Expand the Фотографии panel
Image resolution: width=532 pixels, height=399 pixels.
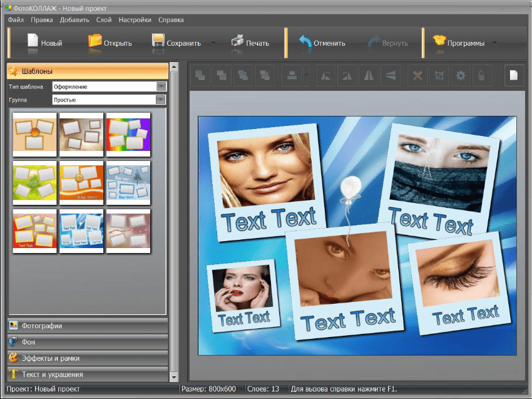88,326
